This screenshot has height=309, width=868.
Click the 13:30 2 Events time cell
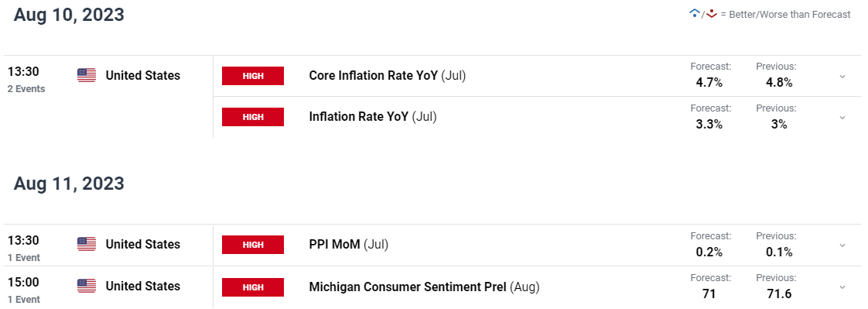(x=26, y=80)
